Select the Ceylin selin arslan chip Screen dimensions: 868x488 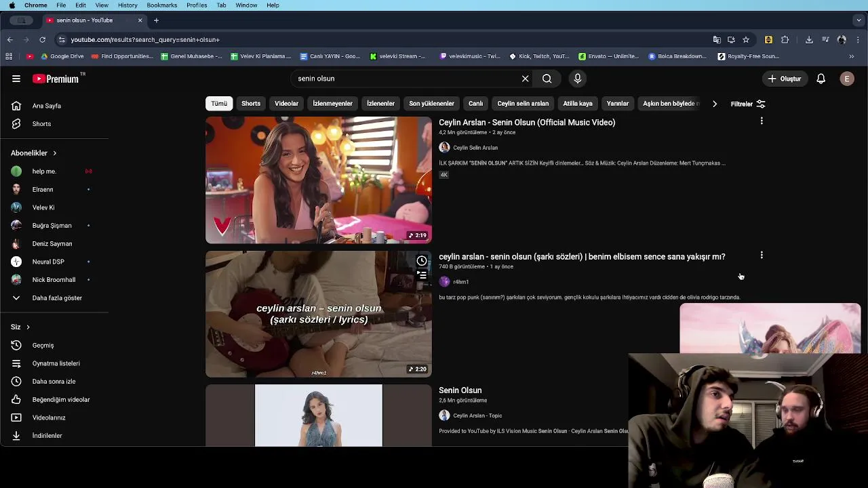click(523, 104)
